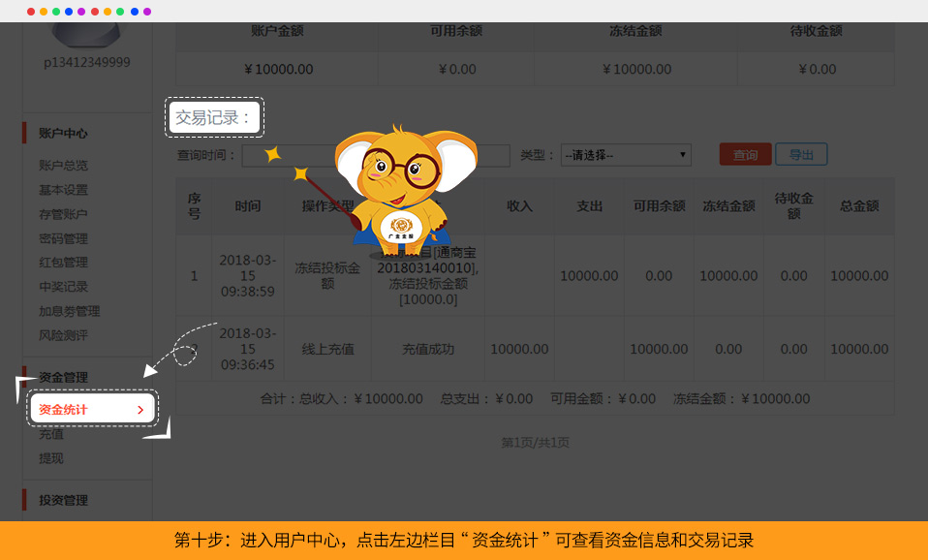Select 存管账户 sidebar item
928x560 pixels.
(x=63, y=214)
